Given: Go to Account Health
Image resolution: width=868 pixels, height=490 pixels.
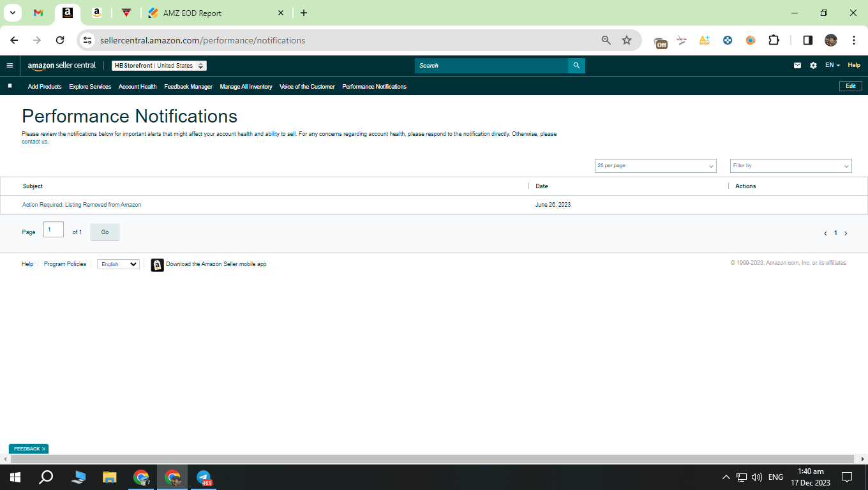Looking at the screenshot, I should (x=137, y=87).
